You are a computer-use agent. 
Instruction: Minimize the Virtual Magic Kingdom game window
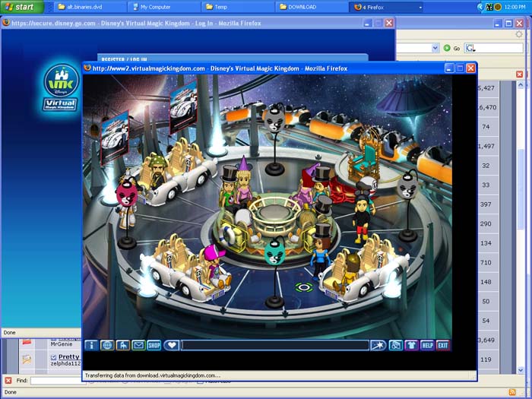[449, 68]
